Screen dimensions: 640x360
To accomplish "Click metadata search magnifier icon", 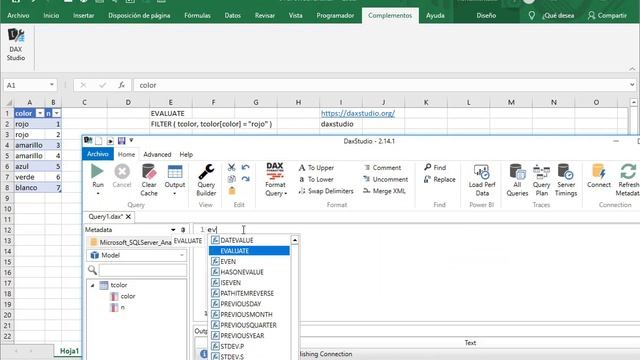I will 92,270.
